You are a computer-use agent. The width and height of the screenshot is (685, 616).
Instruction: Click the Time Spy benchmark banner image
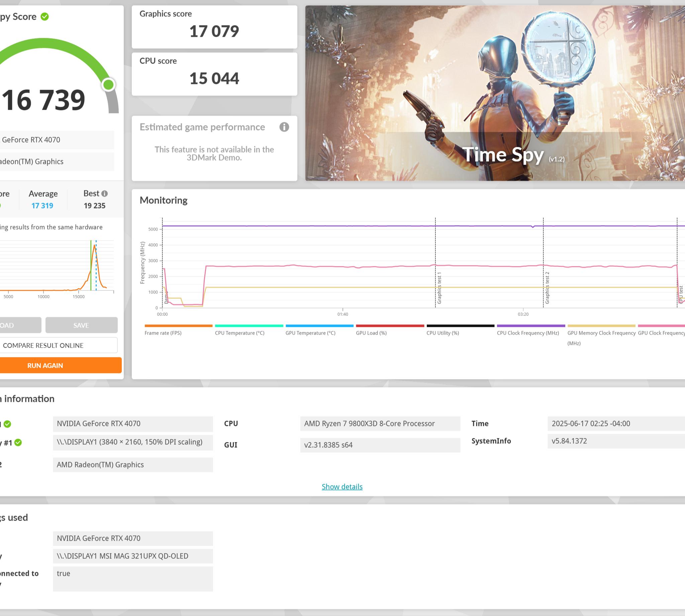495,93
